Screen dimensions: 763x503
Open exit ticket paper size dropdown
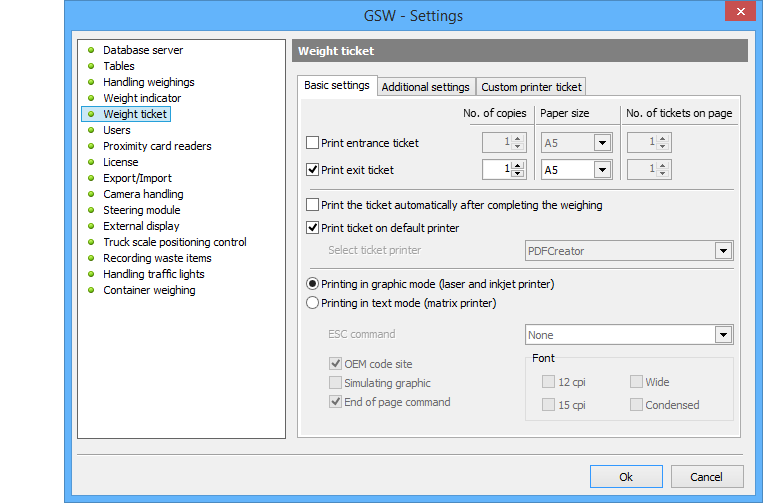601,170
